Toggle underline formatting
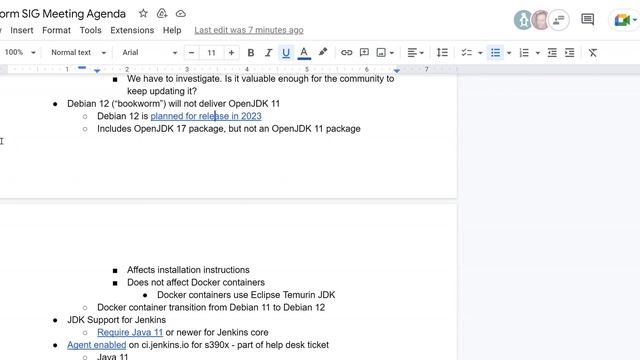Viewport: 640px width, 360px height. 286,53
